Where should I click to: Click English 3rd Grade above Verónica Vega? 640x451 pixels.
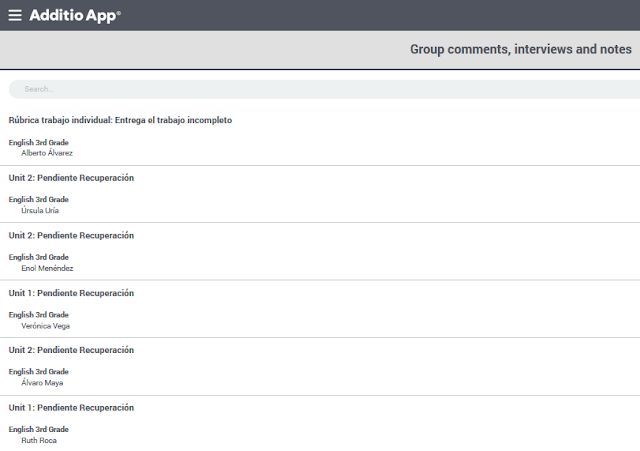tap(39, 314)
